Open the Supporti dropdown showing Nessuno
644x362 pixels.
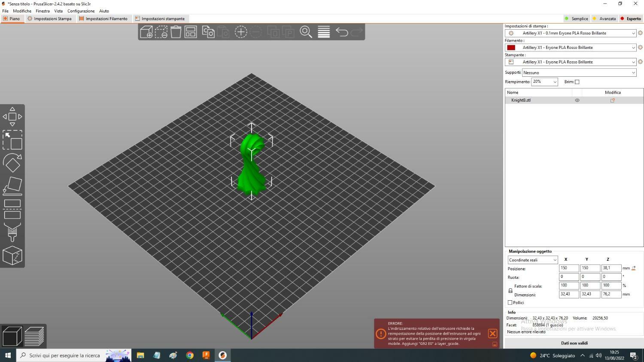(x=579, y=72)
